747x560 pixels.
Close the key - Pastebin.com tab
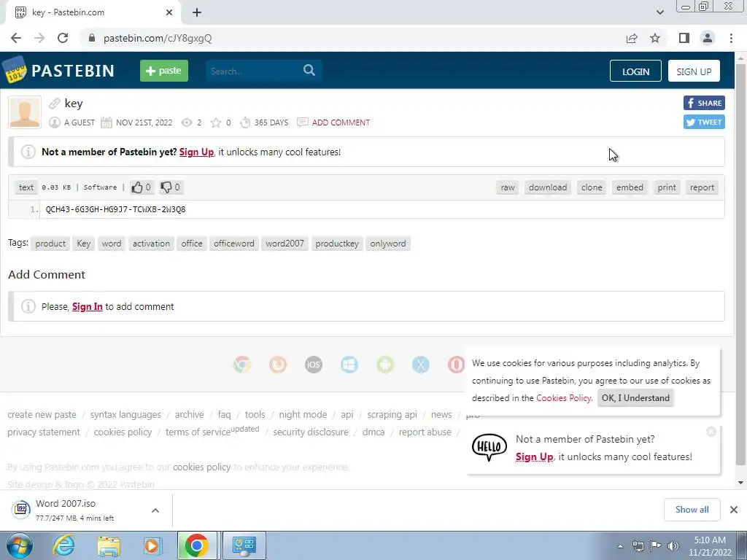169,12
